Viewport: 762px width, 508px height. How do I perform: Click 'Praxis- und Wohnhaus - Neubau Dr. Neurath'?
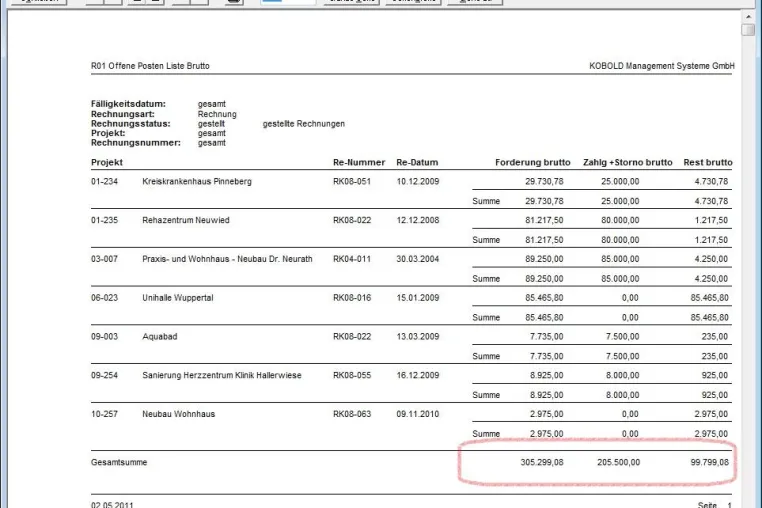tap(227, 259)
